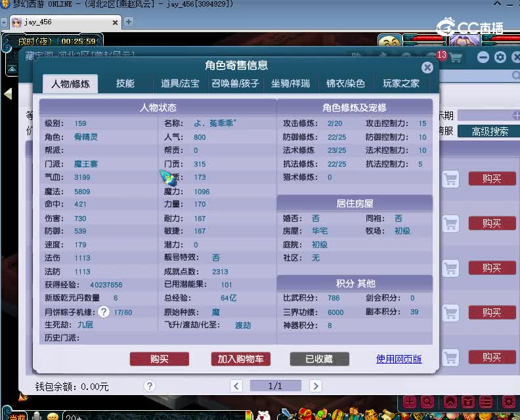The height and width of the screenshot is (420, 520).
Task: Click the 1/1 page indicator
Action: [276, 386]
